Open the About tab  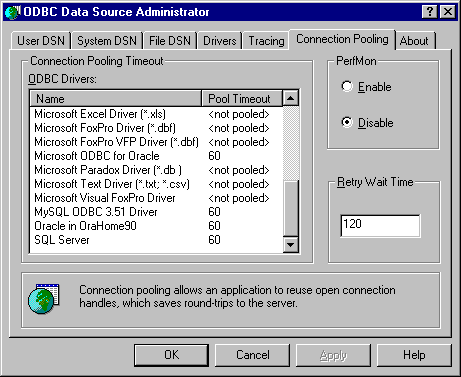pyautogui.click(x=414, y=41)
